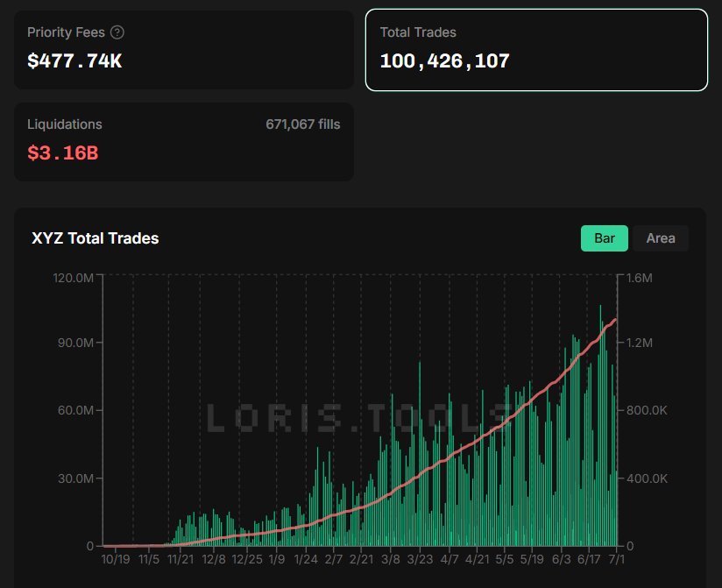Open the Priority Fees stat card
This screenshot has height=588, width=722.
click(x=184, y=50)
